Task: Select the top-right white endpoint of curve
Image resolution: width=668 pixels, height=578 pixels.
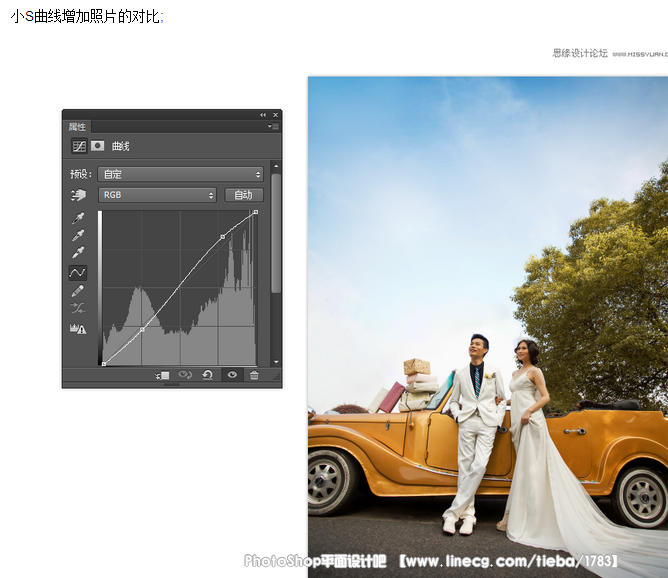Action: coord(256,212)
